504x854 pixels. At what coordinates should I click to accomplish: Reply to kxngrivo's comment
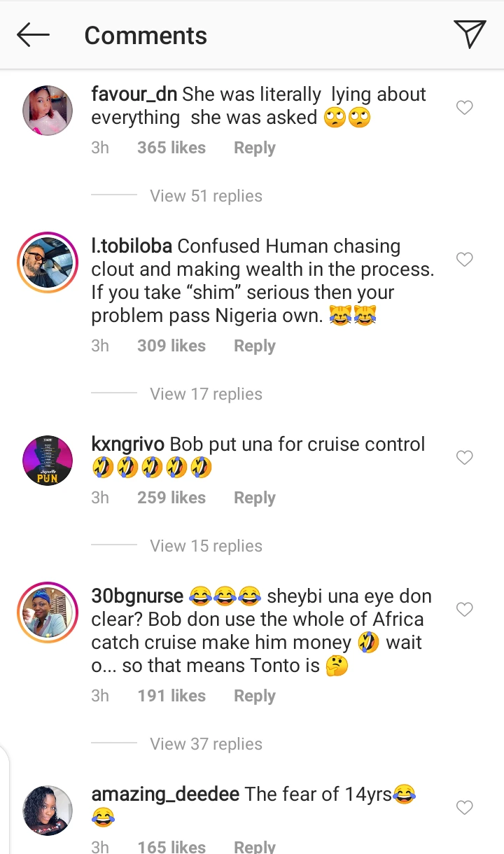pos(254,498)
